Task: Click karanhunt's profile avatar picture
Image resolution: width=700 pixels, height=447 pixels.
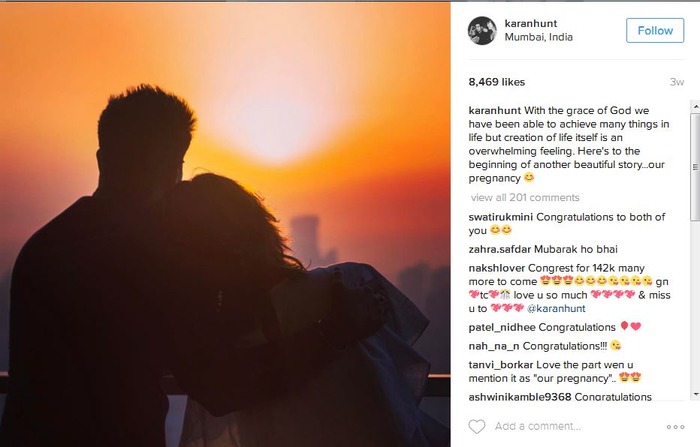Action: tap(482, 31)
